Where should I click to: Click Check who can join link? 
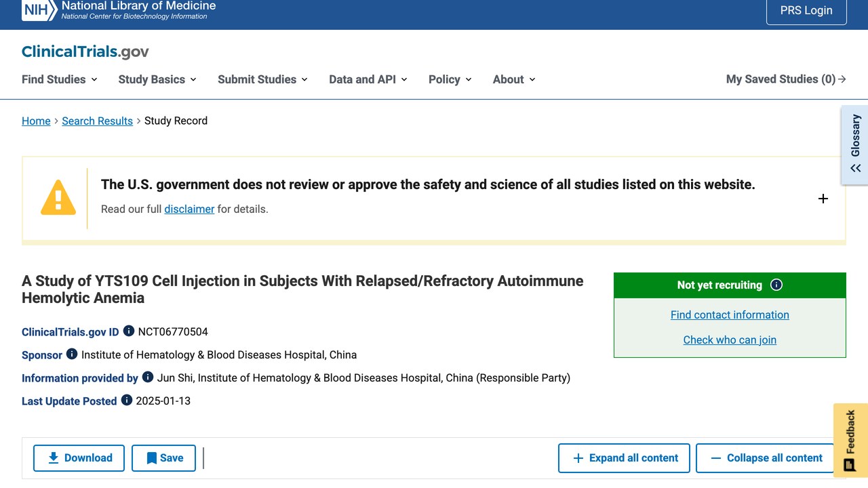click(x=730, y=340)
